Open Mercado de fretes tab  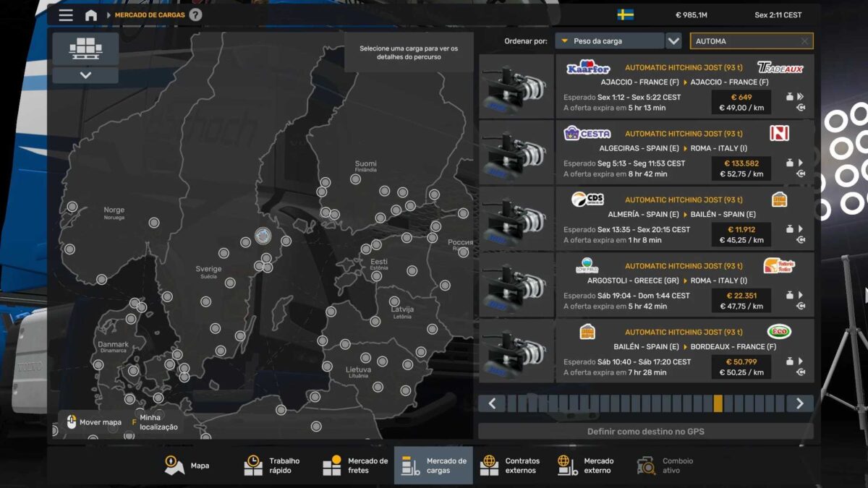tap(355, 466)
